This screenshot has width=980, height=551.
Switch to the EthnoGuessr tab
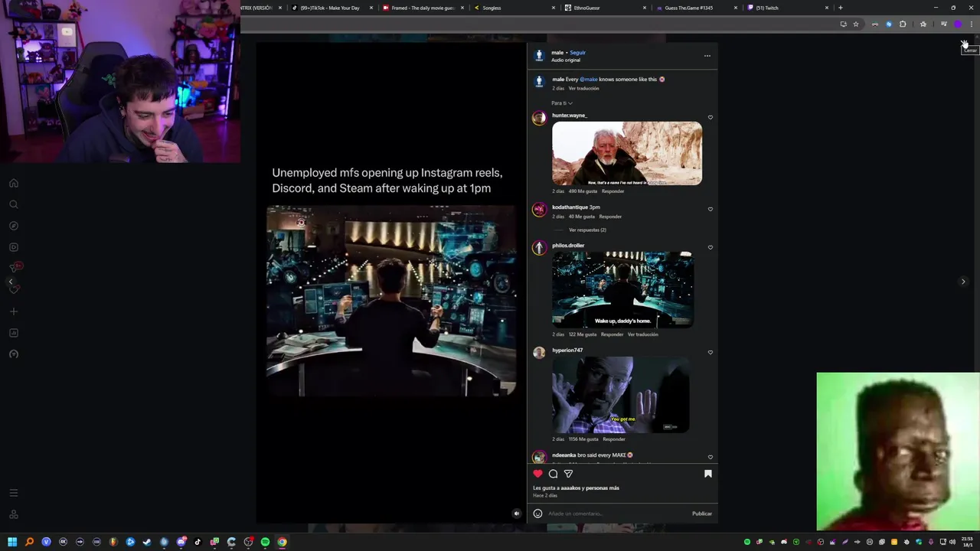pos(605,8)
